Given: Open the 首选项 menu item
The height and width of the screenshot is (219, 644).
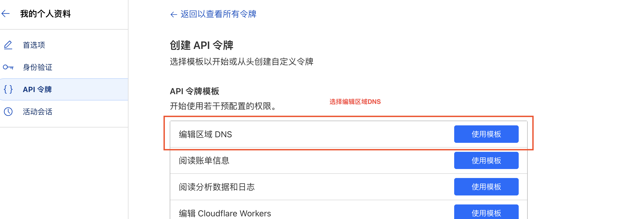Looking at the screenshot, I should click(34, 45).
